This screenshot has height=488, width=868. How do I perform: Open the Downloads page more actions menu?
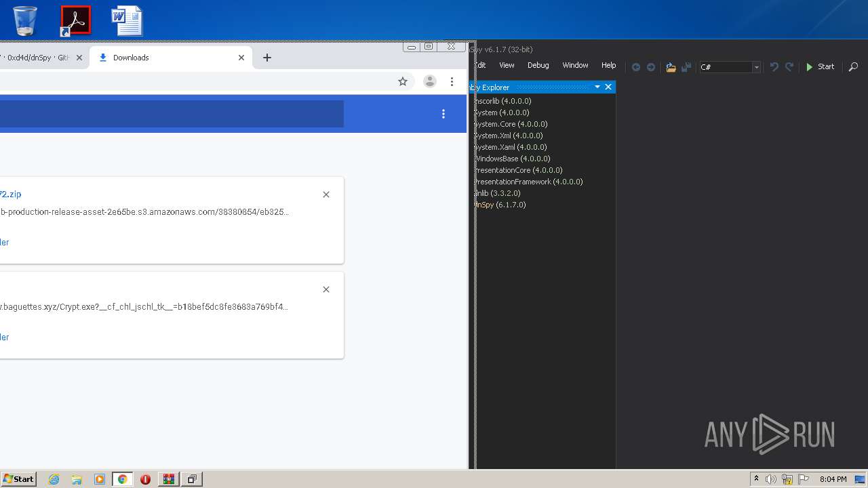coord(443,114)
